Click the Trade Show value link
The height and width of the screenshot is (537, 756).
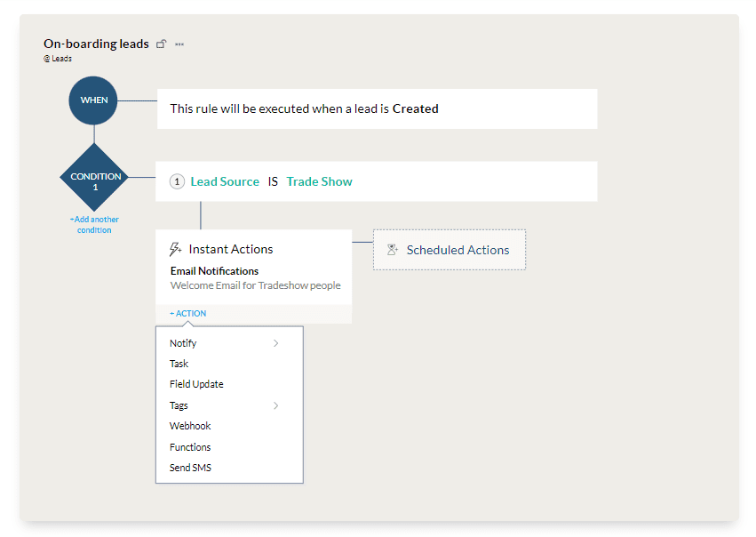click(x=319, y=181)
